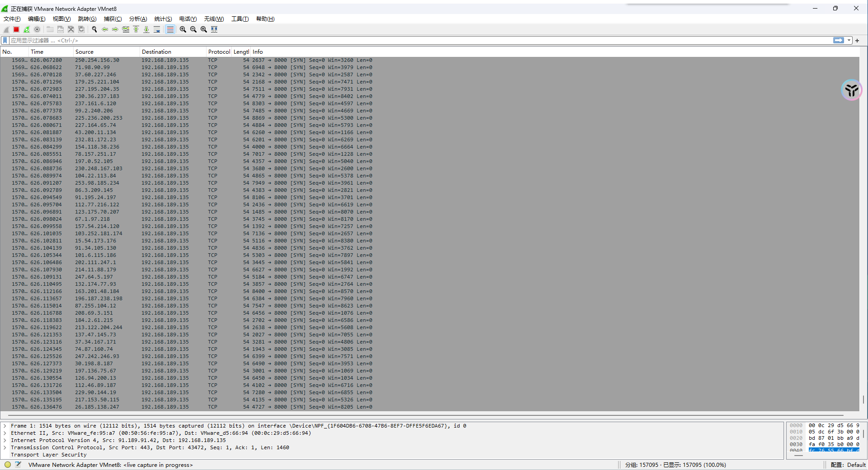Open the filter bookmark manager

pyautogui.click(x=5, y=41)
